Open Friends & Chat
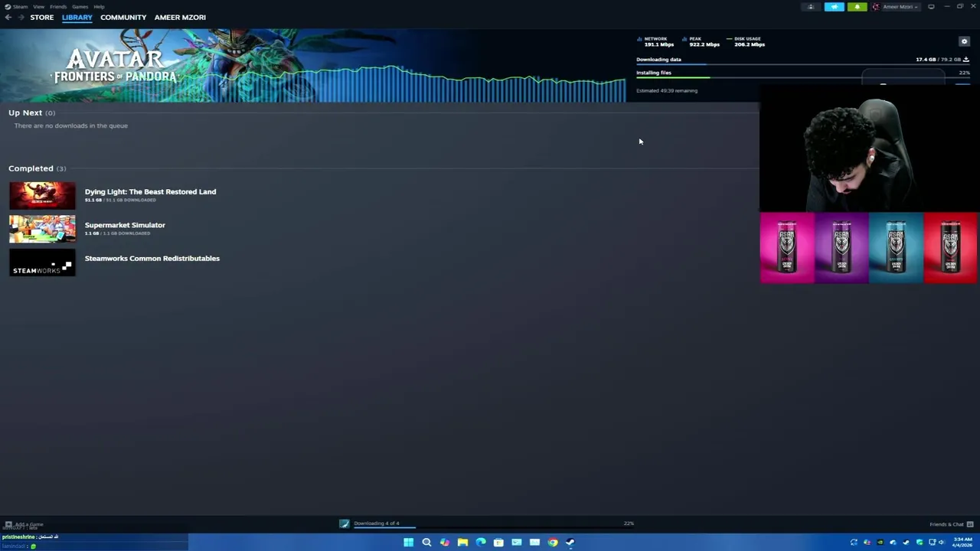The width and height of the screenshot is (980, 551). point(946,524)
